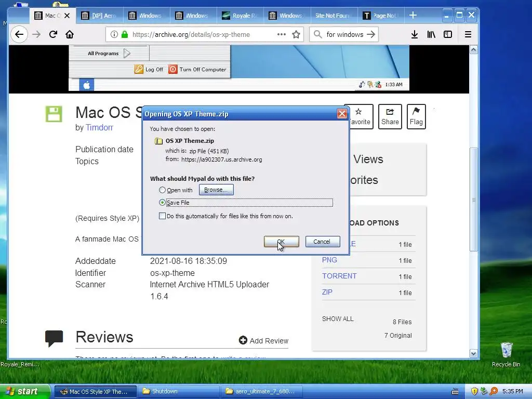The height and width of the screenshot is (399, 532).
Task: Click Mac OS Style XP taskbar item
Action: coord(96,392)
